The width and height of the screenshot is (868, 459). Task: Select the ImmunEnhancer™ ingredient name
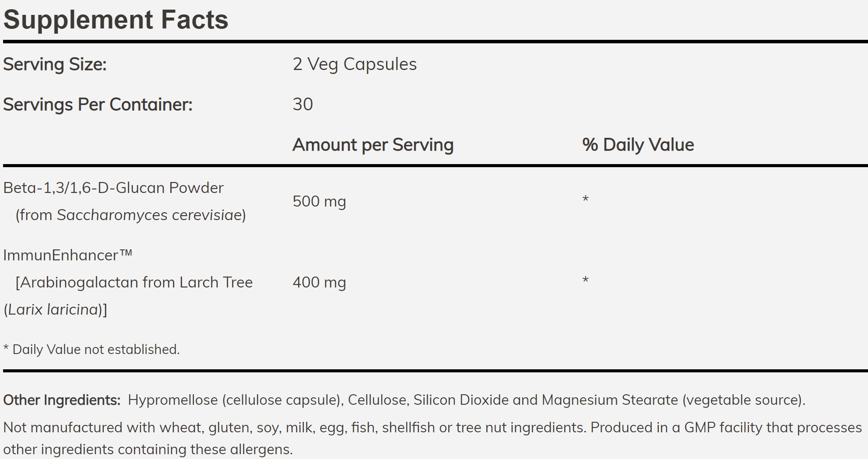[68, 255]
